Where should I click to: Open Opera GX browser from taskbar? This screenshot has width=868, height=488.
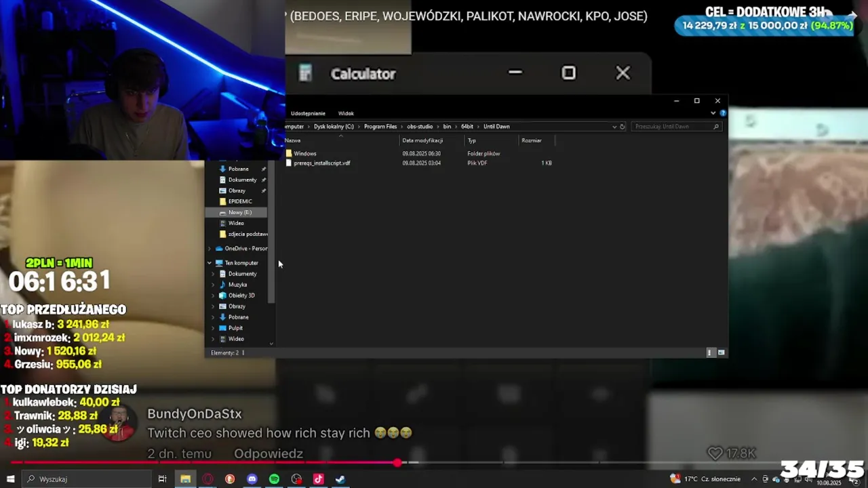(x=208, y=479)
